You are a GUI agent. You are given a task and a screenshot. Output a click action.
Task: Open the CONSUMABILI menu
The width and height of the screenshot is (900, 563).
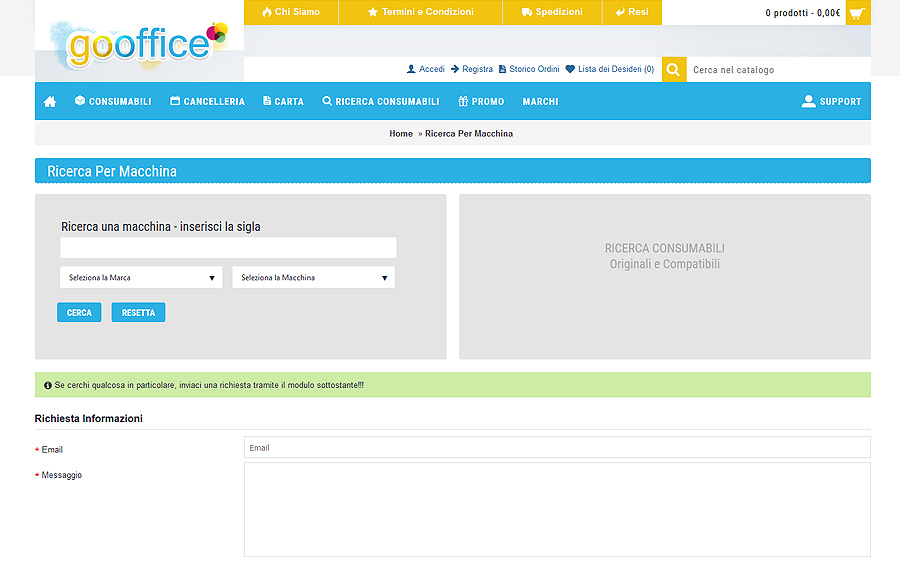tap(113, 101)
